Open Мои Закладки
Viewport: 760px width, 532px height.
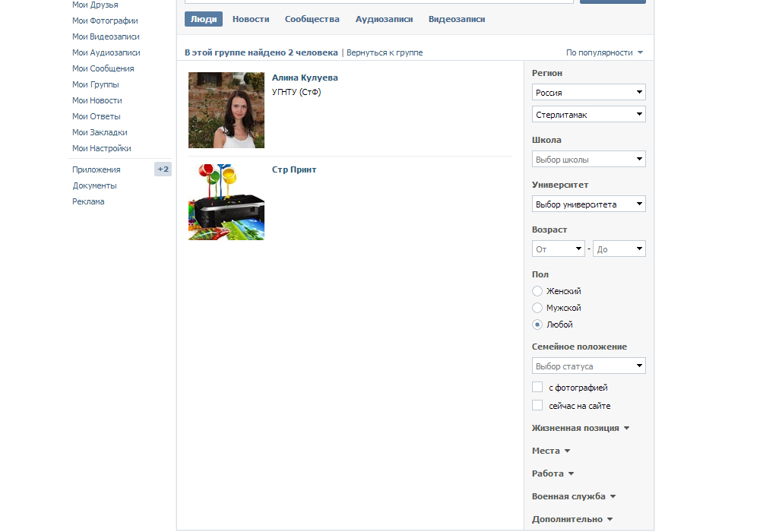100,133
